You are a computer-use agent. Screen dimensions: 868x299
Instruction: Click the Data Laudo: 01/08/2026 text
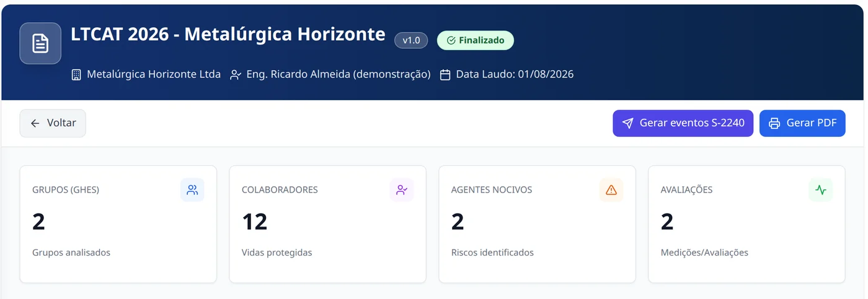click(515, 74)
